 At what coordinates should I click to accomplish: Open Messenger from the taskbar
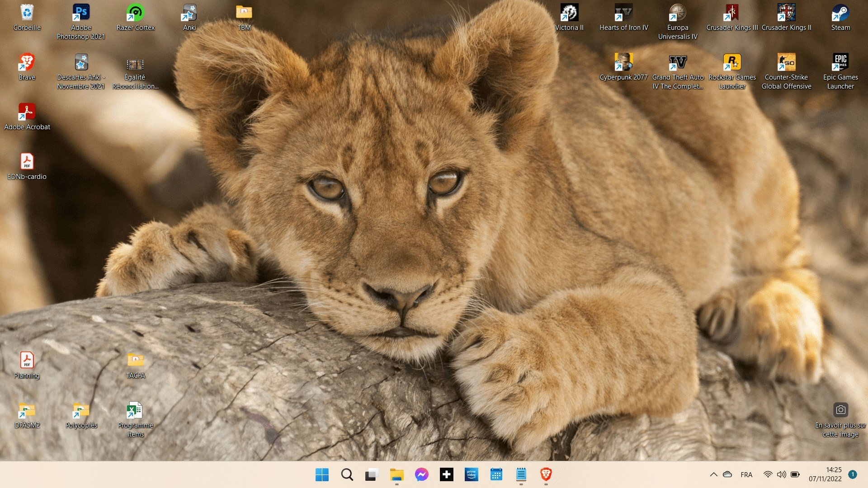[x=421, y=474]
